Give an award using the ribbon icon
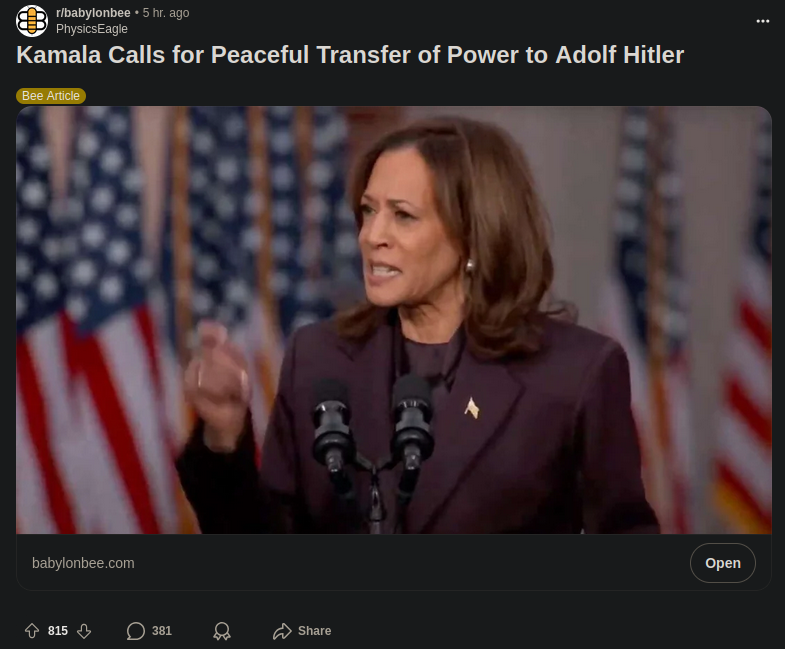Image resolution: width=785 pixels, height=649 pixels. (x=222, y=631)
